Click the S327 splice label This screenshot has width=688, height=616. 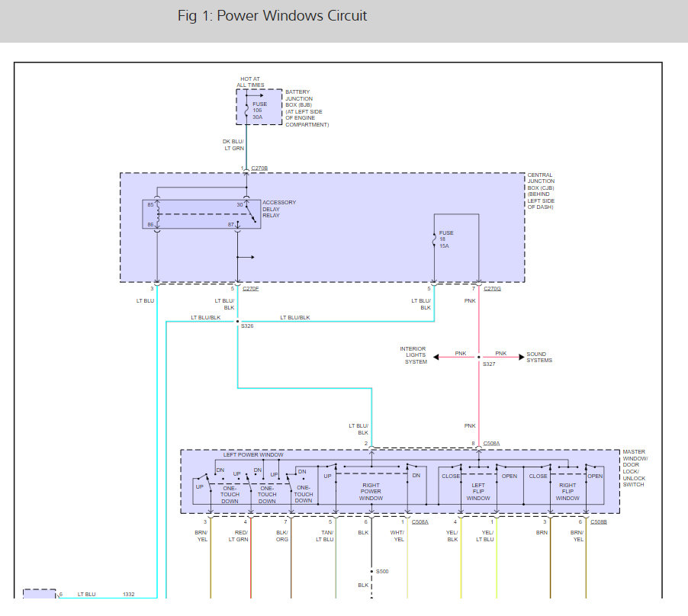pyautogui.click(x=489, y=364)
